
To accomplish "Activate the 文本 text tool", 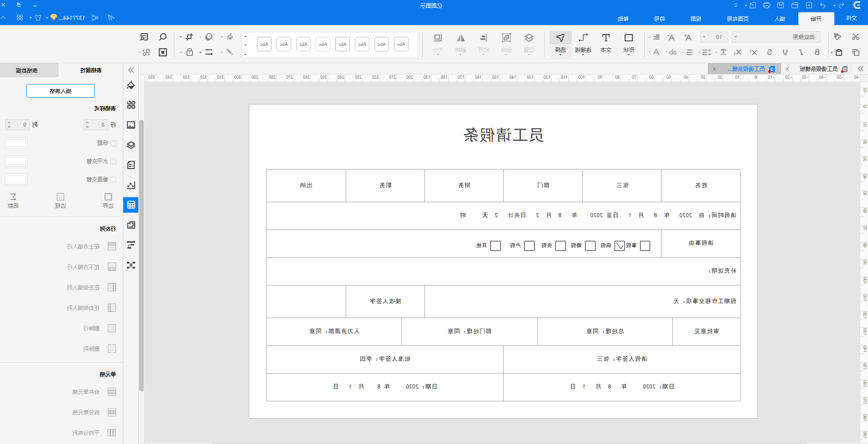I will [x=606, y=44].
